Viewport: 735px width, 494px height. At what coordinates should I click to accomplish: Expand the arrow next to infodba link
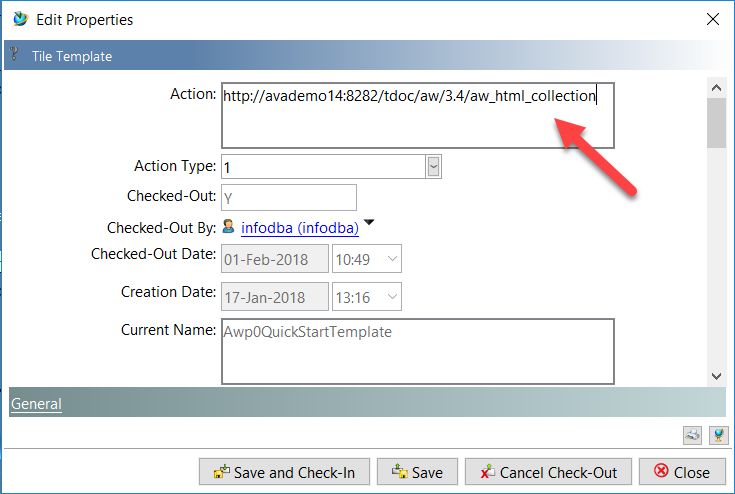coord(368,223)
